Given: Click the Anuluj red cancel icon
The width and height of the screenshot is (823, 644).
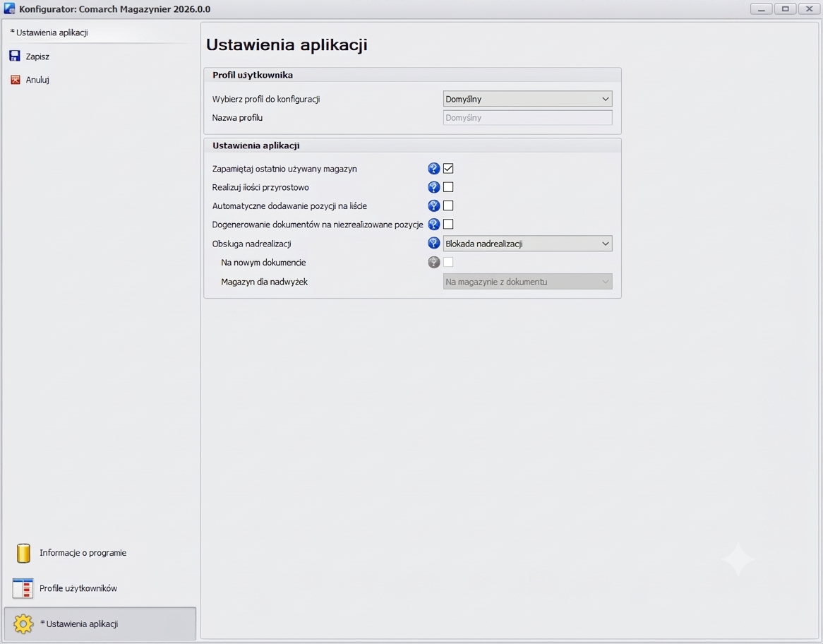Looking at the screenshot, I should [16, 80].
